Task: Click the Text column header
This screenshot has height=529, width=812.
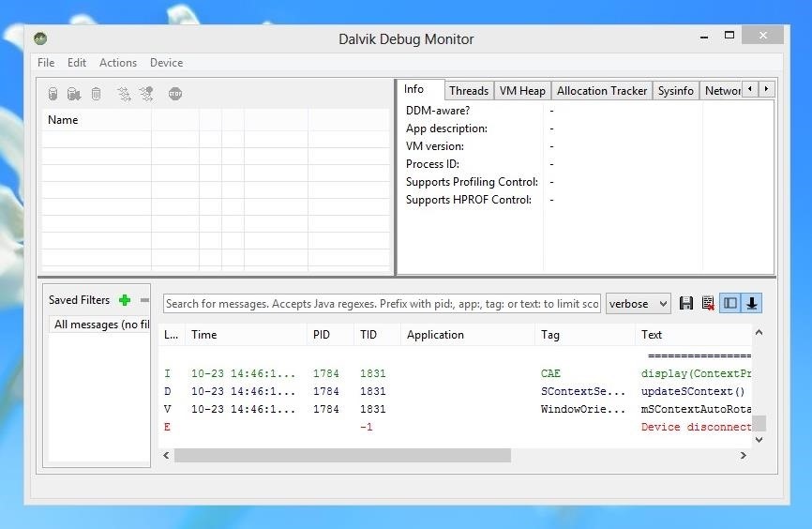Action: coord(694,335)
